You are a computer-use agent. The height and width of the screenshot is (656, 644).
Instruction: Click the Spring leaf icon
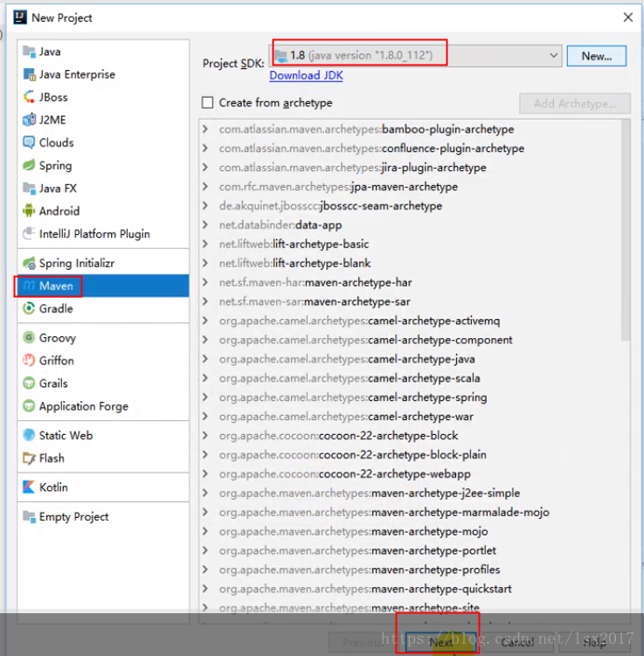click(x=29, y=165)
